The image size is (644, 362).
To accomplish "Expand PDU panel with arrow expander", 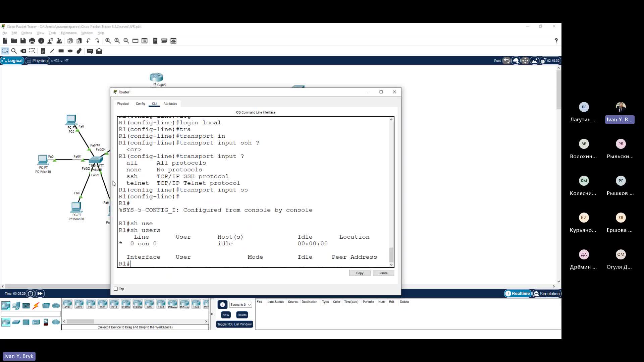I will (212, 314).
